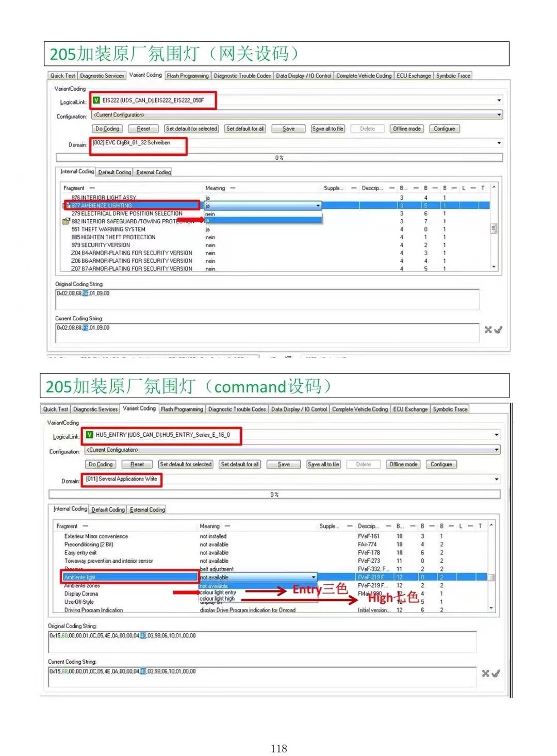557x756 pixels.
Task: Open Symbolic Trace tab in EIS222 window
Action: (453, 76)
